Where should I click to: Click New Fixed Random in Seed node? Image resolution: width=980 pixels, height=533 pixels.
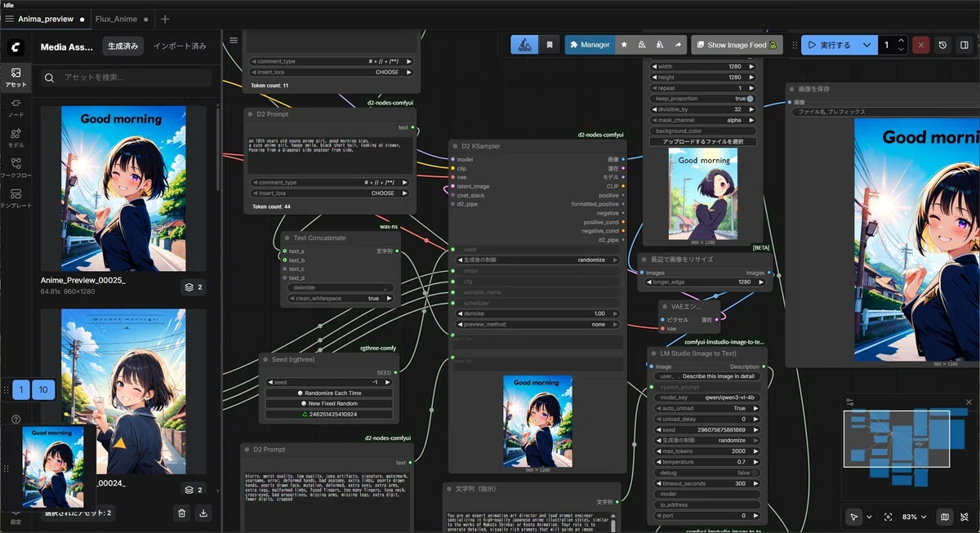329,404
